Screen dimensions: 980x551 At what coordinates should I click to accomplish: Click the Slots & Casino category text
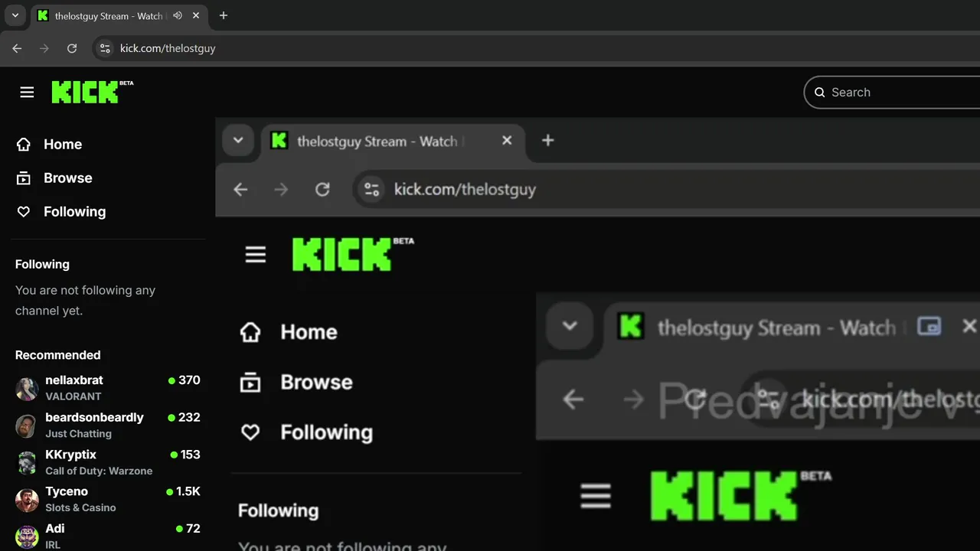coord(80,508)
